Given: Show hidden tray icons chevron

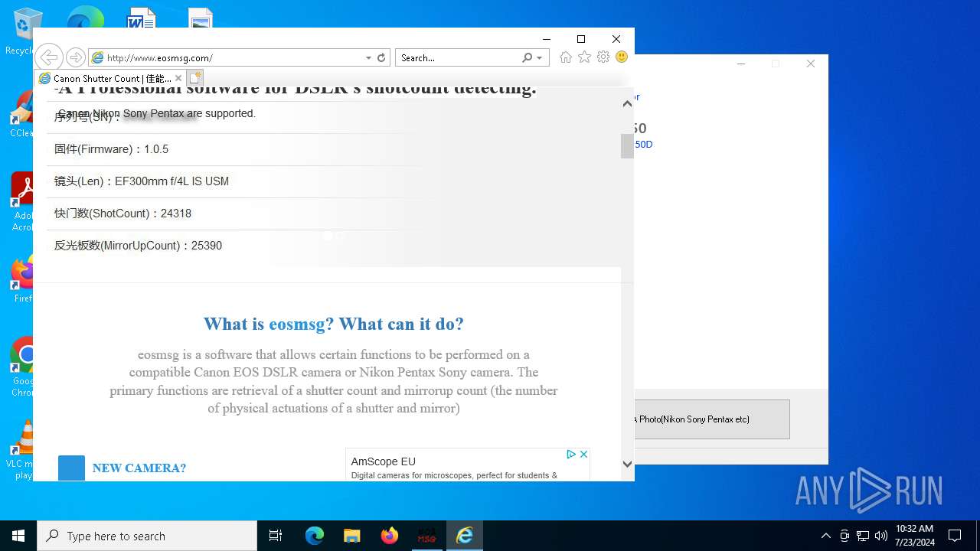Looking at the screenshot, I should 825,536.
